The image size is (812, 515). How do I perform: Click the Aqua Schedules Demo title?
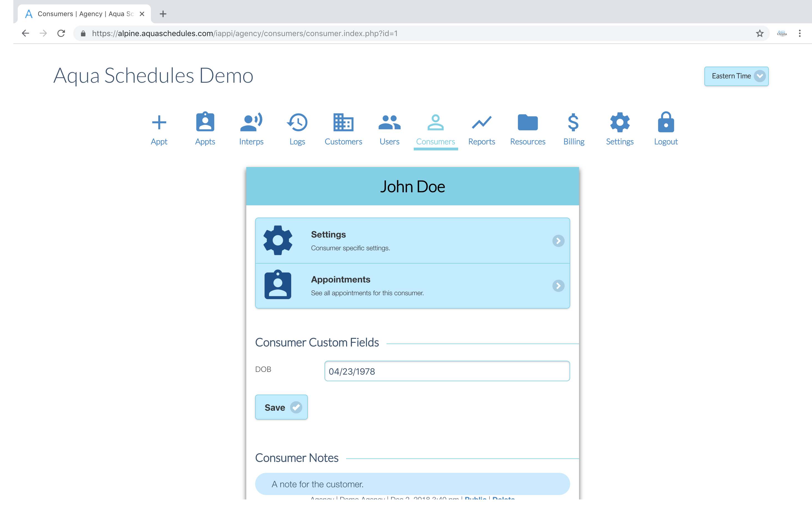click(x=153, y=75)
